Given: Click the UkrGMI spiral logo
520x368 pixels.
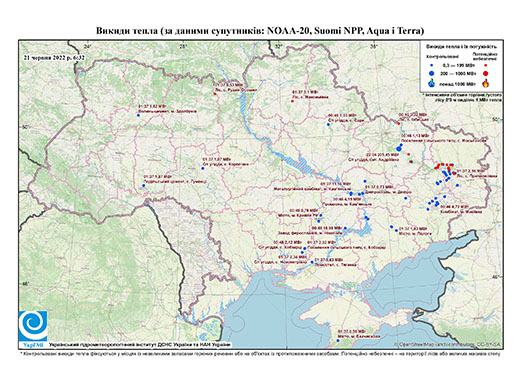Looking at the screenshot, I should (33, 326).
